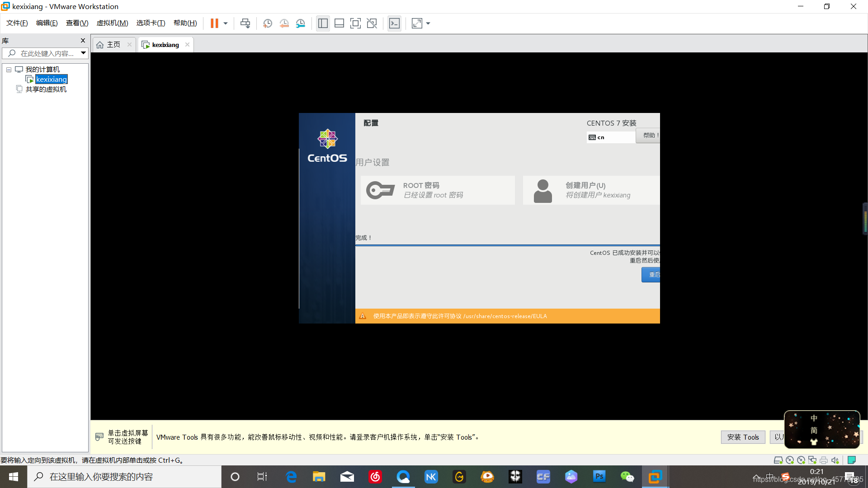Click the blue reboot button in installer
Image resolution: width=868 pixels, height=488 pixels.
[651, 275]
